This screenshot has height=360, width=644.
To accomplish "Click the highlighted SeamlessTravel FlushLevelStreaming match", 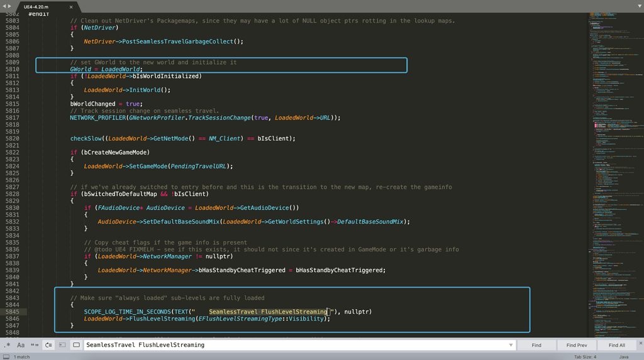I will click(268, 312).
